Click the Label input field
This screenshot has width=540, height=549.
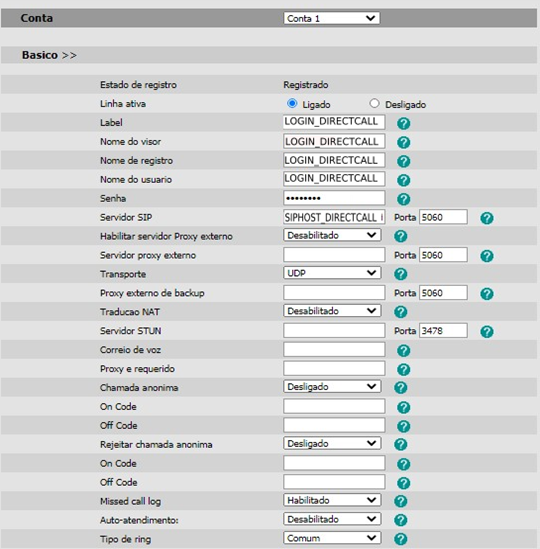click(334, 122)
